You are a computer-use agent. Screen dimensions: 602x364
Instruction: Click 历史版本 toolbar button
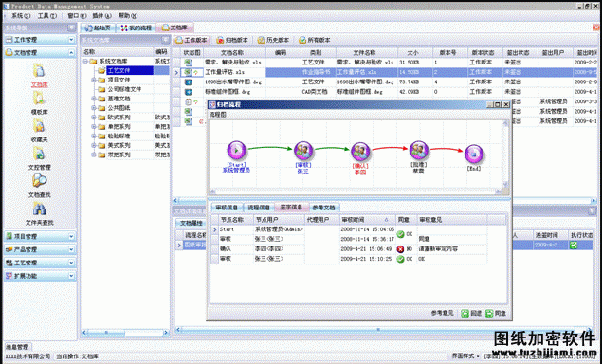273,40
